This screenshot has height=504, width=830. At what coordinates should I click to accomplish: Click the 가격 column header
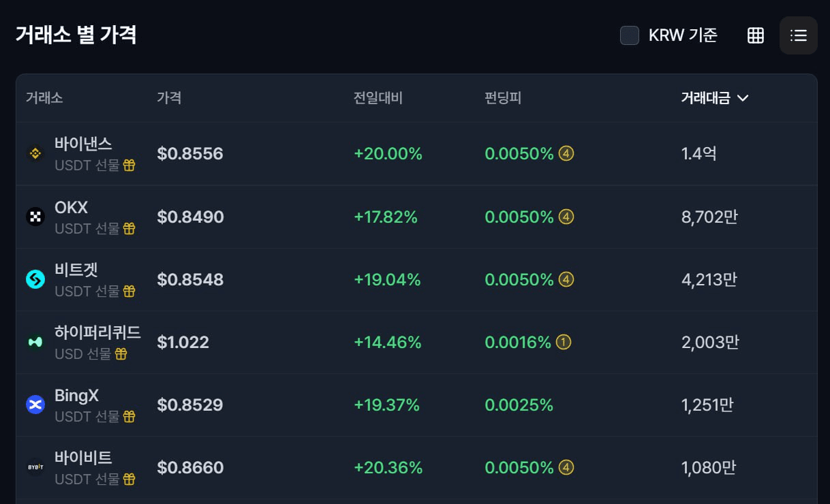coord(169,98)
